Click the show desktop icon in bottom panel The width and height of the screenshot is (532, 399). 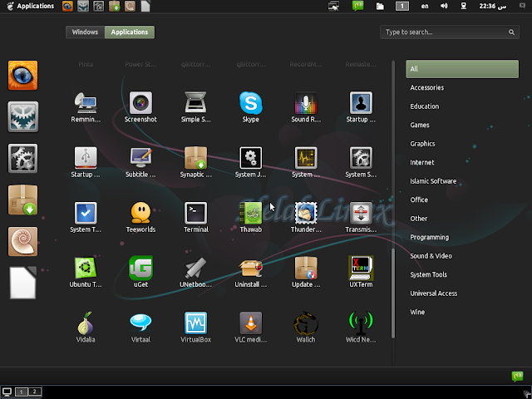pos(7,392)
